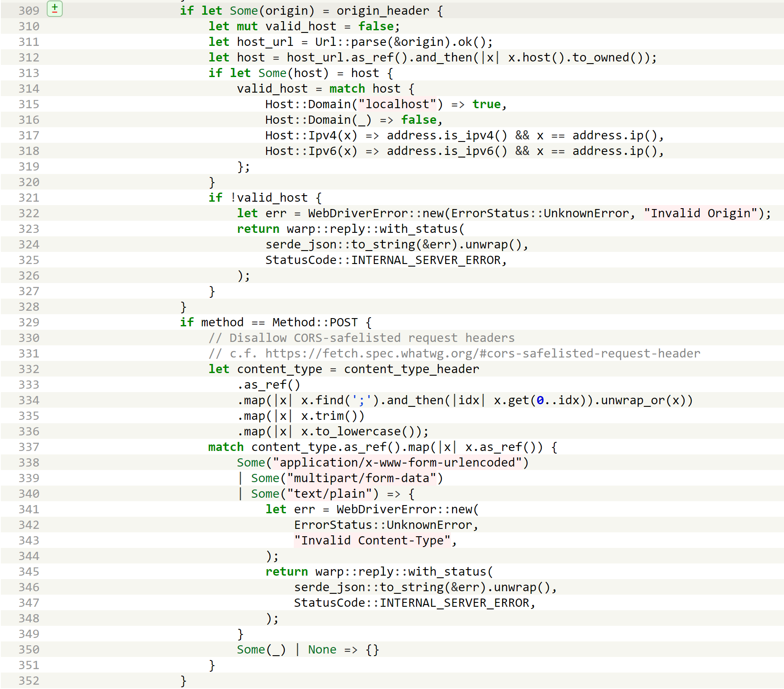
Task: Click Host::Ipv6(x) match arm
Action: click(x=311, y=151)
